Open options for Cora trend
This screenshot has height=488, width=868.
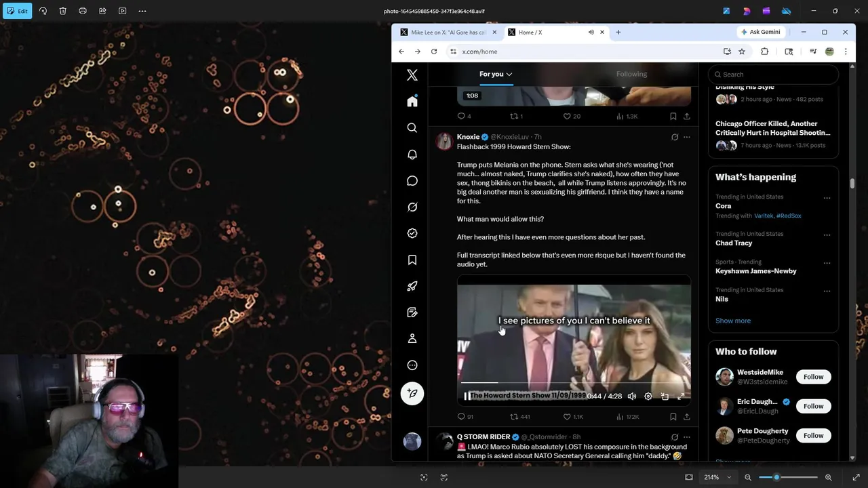coord(827,198)
